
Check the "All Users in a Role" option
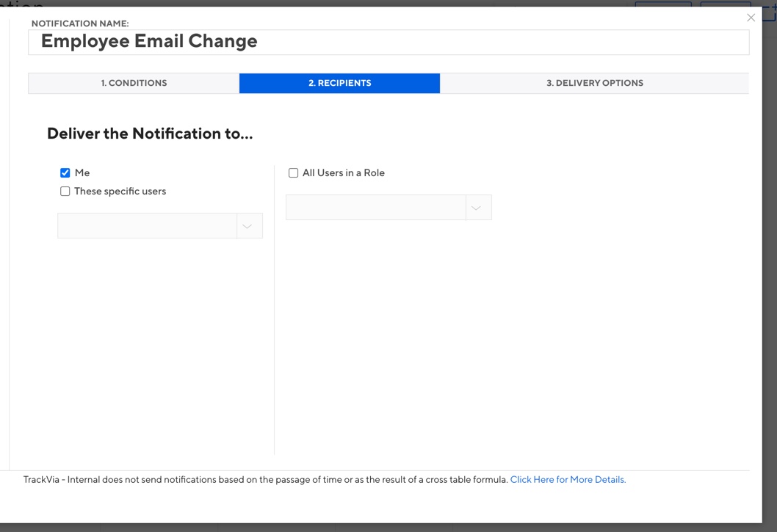coord(293,172)
